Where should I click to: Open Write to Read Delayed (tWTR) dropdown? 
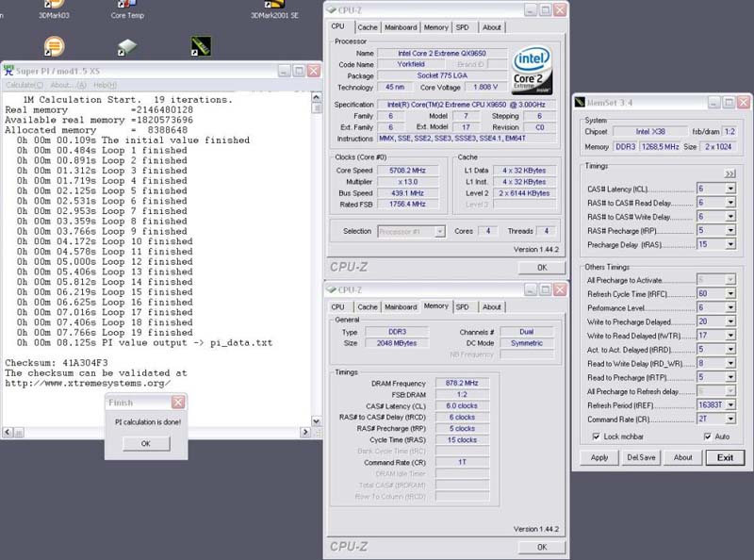coord(730,336)
